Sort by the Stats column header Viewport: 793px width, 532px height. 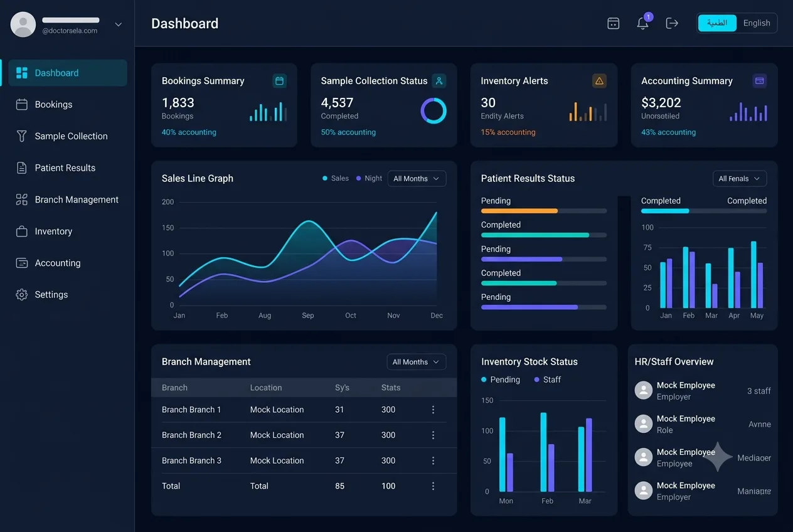pyautogui.click(x=391, y=388)
